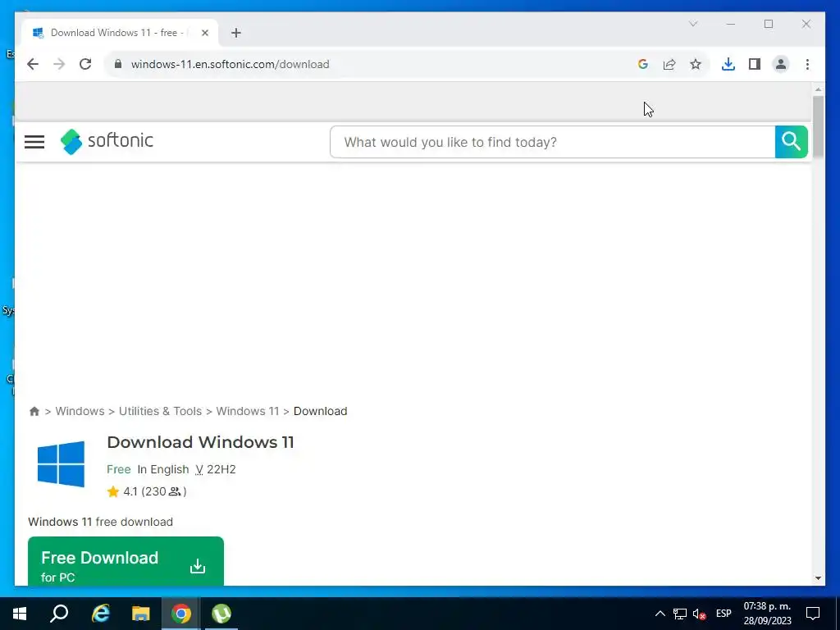Open taskbar search magnifier

(59, 614)
